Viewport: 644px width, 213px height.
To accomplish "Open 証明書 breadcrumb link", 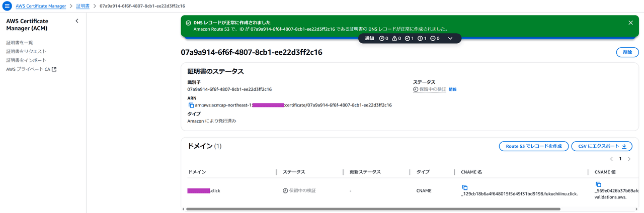I will click(83, 6).
